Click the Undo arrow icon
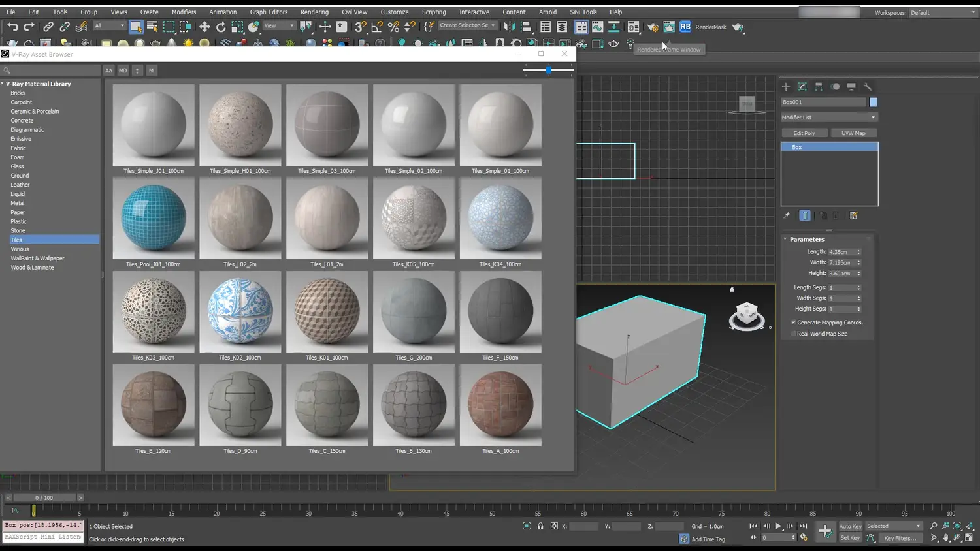This screenshot has width=980, height=551. click(x=12, y=27)
